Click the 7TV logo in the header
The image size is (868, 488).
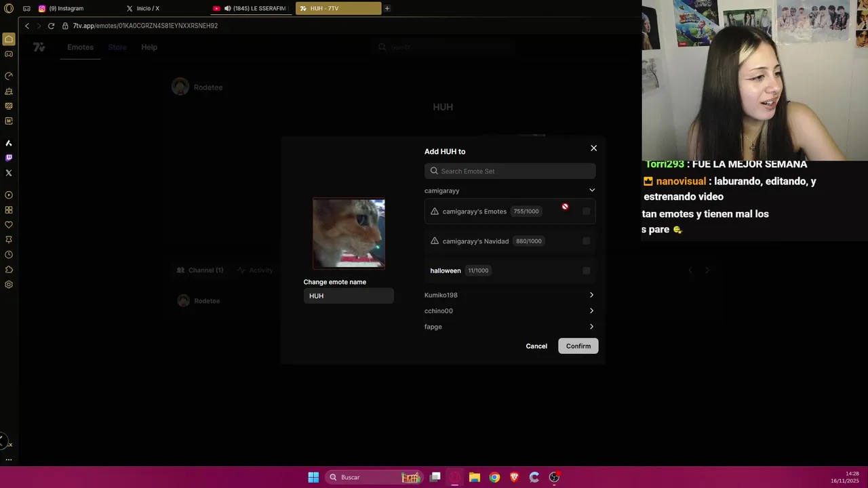tap(39, 47)
